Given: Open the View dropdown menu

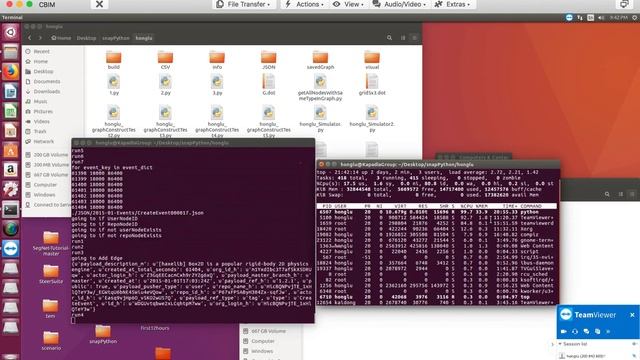Looking at the screenshot, I should click(x=348, y=4).
